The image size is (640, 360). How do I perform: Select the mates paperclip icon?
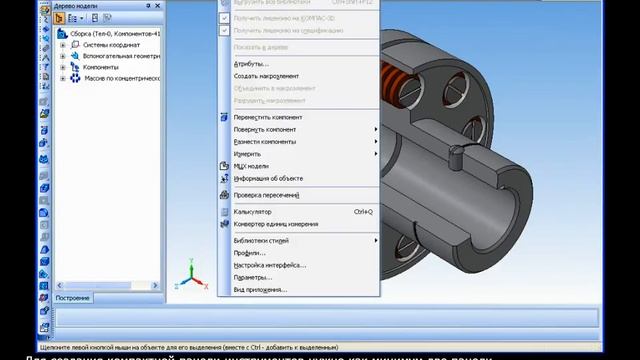[45, 48]
